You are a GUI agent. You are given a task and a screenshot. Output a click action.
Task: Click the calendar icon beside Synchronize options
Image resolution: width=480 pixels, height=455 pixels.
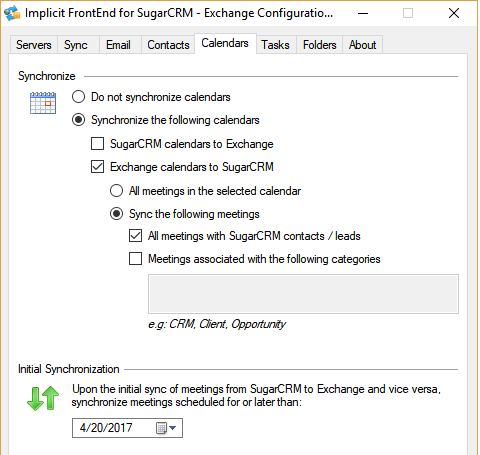coord(43,103)
